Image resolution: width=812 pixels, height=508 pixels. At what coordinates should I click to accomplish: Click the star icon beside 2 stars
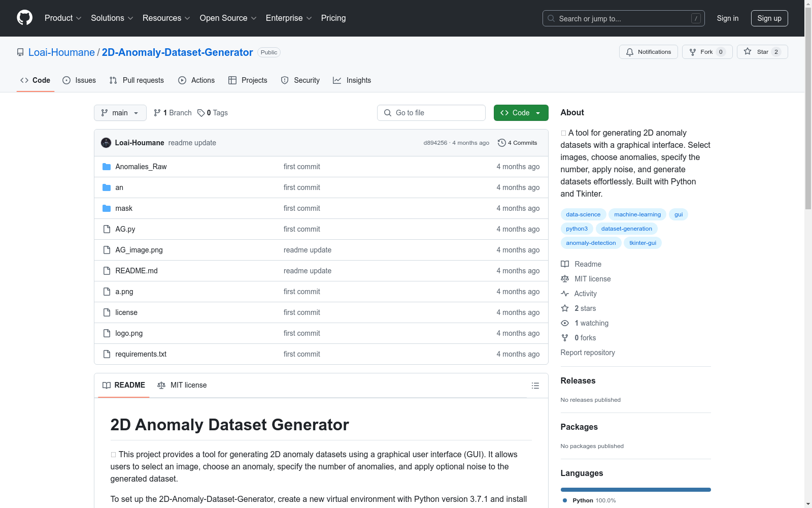pyautogui.click(x=565, y=308)
